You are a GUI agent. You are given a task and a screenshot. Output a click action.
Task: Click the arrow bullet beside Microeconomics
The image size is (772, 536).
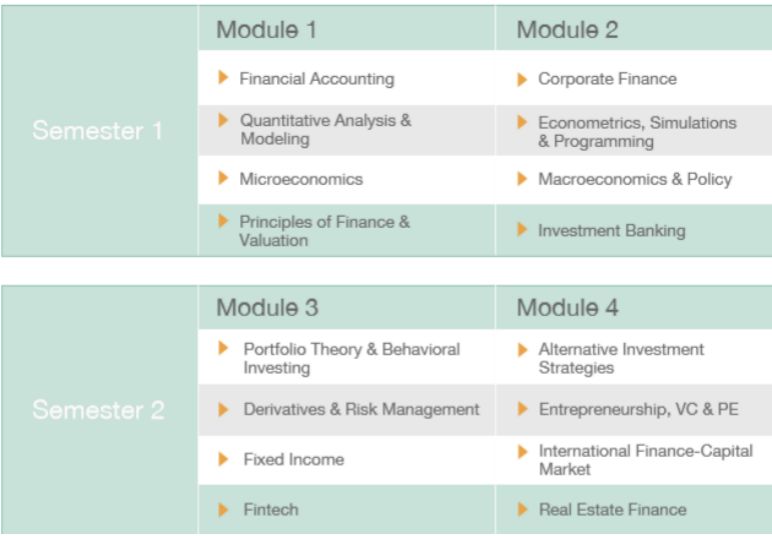[x=223, y=178]
